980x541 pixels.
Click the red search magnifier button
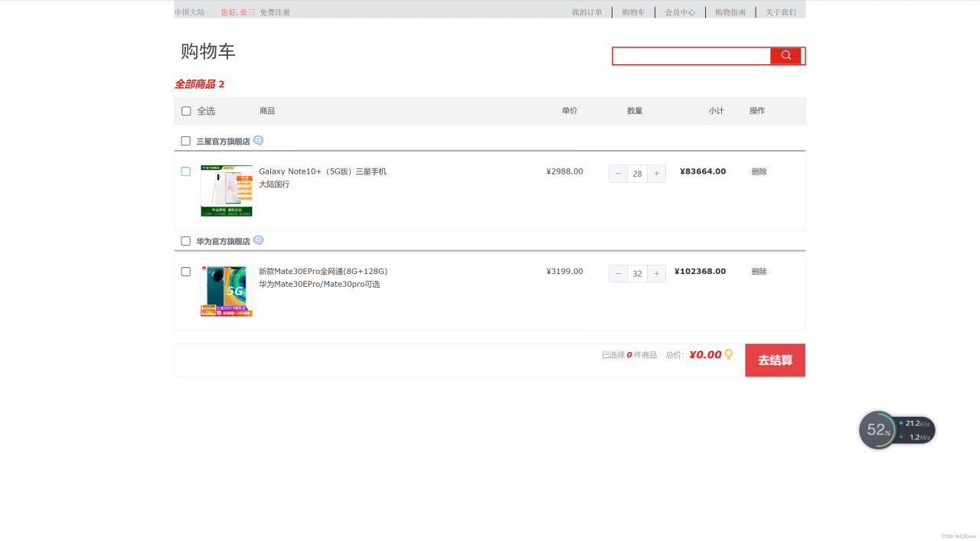[x=786, y=56]
